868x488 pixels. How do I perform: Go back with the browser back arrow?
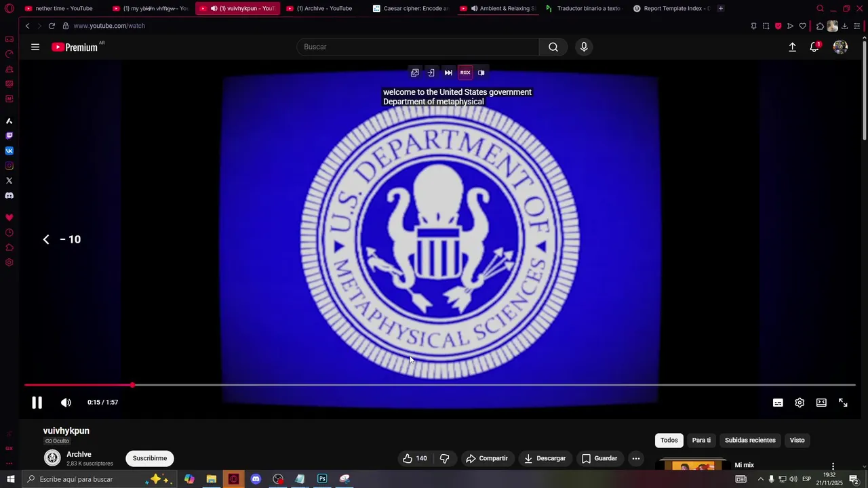[x=27, y=26]
